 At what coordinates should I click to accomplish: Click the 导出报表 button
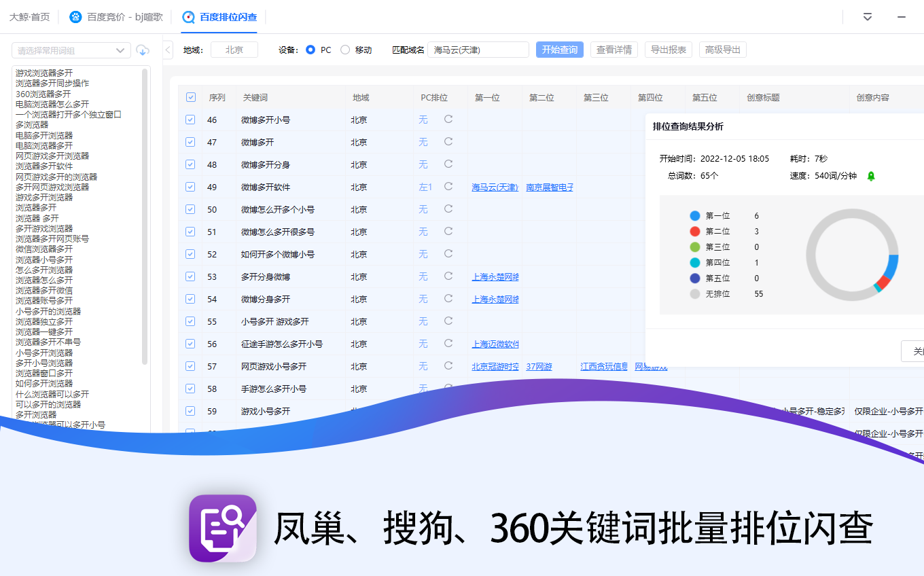pyautogui.click(x=669, y=50)
